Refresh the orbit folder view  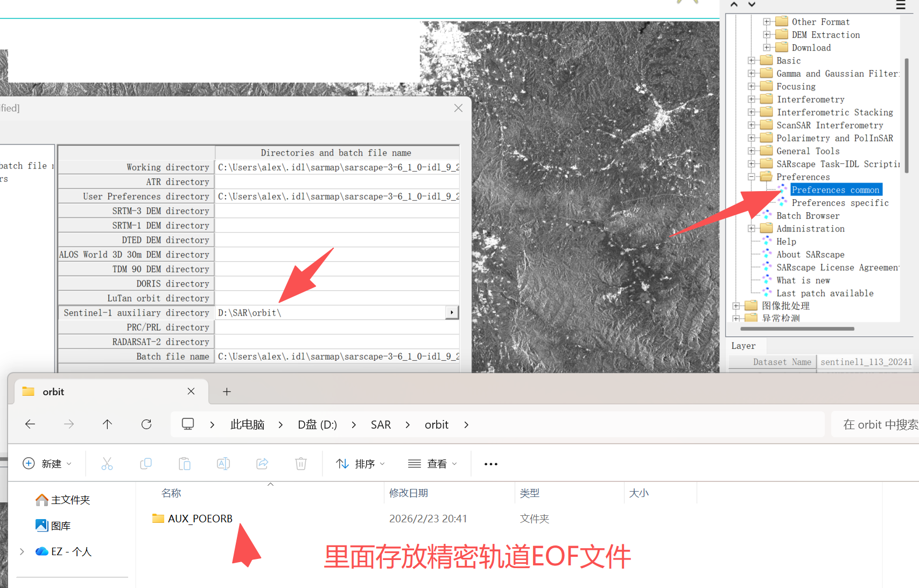coord(146,424)
